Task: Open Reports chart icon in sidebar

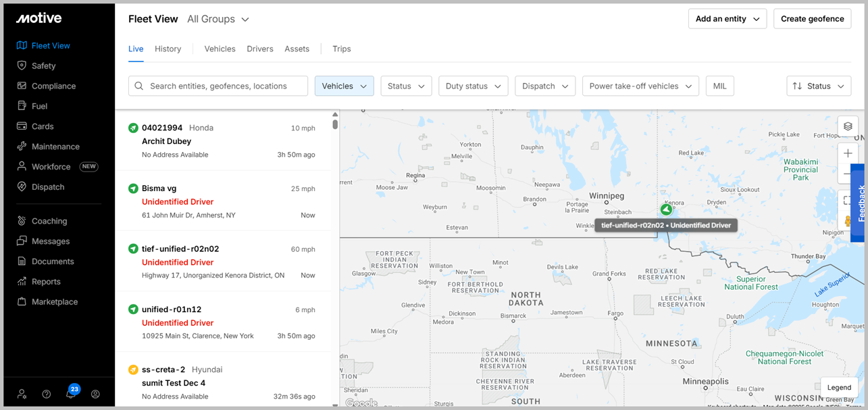Action: coord(22,282)
